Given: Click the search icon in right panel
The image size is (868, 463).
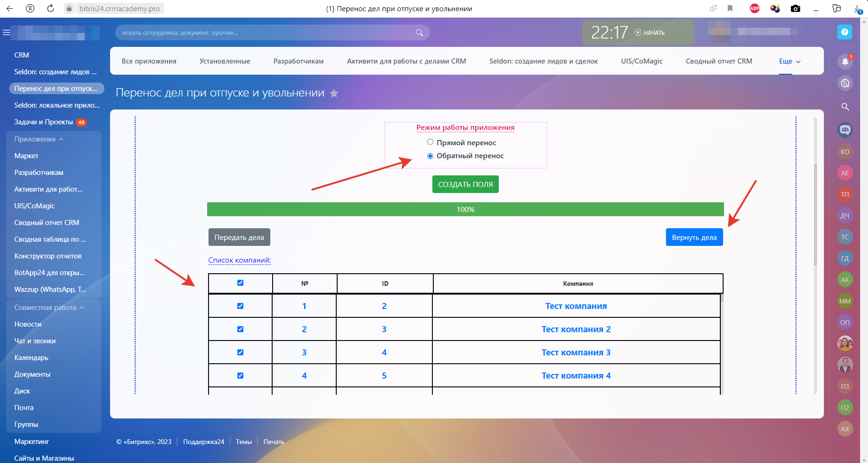Looking at the screenshot, I should click(x=845, y=107).
